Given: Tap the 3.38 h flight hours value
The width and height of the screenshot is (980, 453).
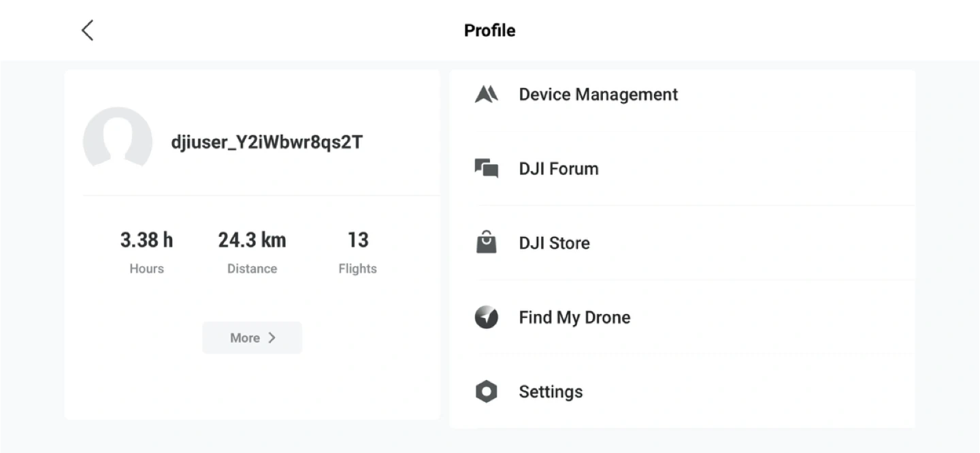Looking at the screenshot, I should click(x=146, y=240).
